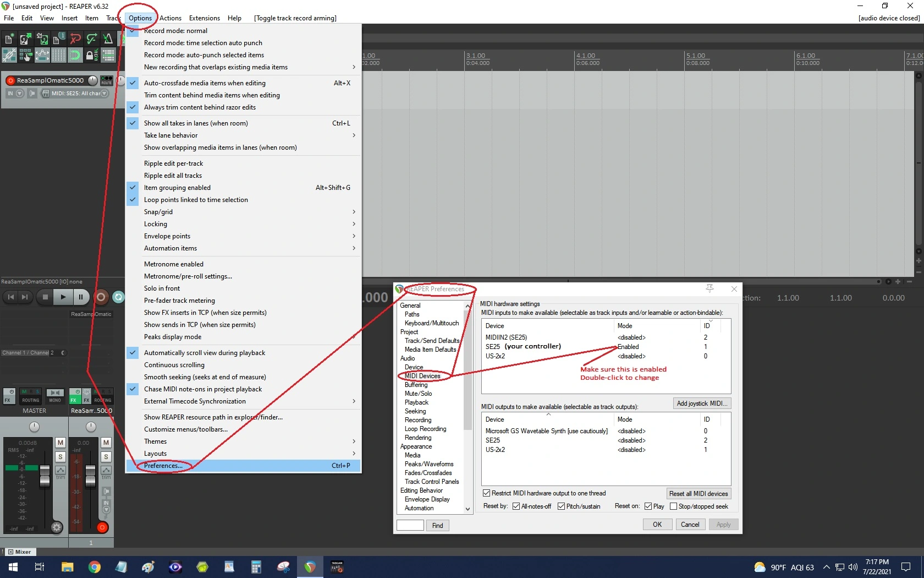Toggle snap magnet toolbar icon
The width and height of the screenshot is (924, 578).
75,55
